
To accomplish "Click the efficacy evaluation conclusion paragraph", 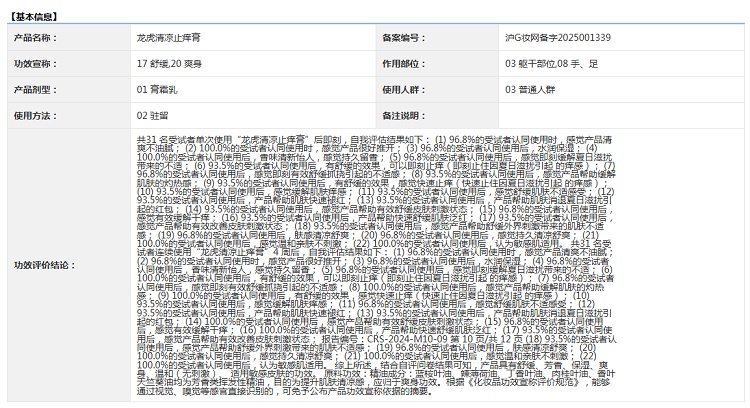I will pos(376,265).
